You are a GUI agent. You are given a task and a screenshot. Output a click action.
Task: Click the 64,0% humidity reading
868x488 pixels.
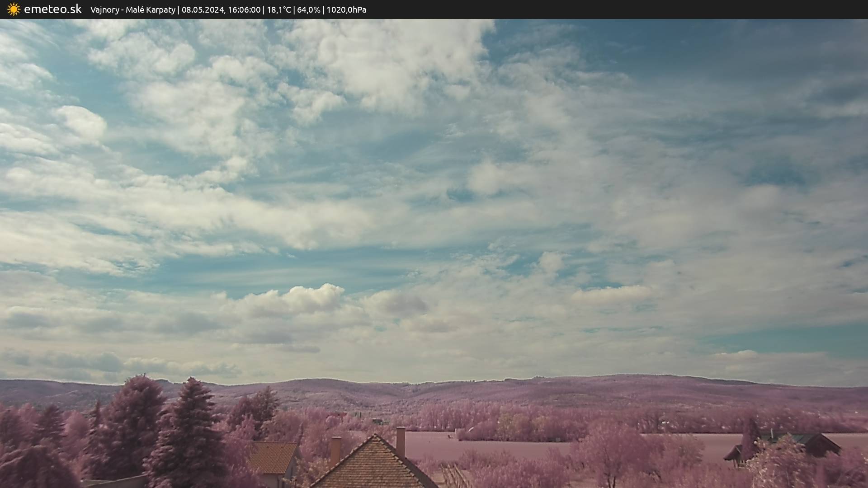pos(308,10)
